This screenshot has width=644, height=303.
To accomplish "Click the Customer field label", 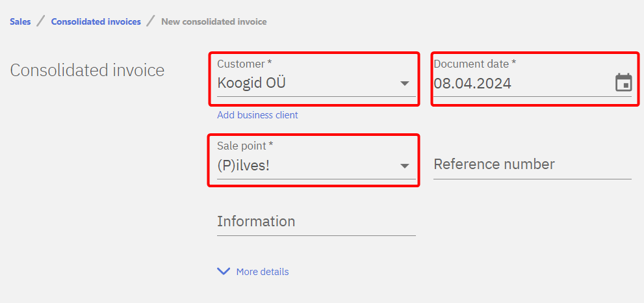I will 244,64.
